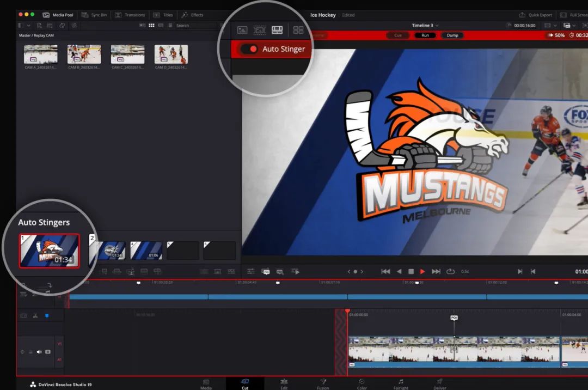
Task: Click the Quick Export button
Action: point(536,15)
